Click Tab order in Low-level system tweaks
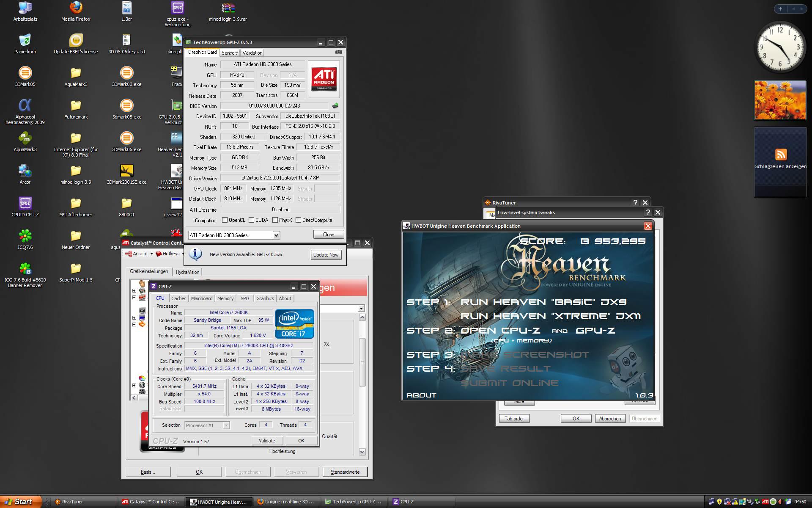The image size is (812, 508). 514,419
